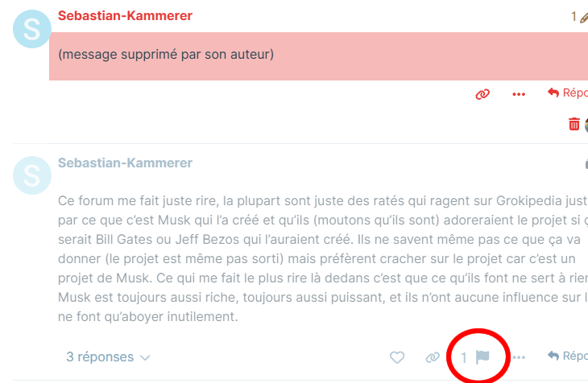This screenshot has width=588, height=383.
Task: Show more actions for deleted post
Action: pyautogui.click(x=519, y=94)
